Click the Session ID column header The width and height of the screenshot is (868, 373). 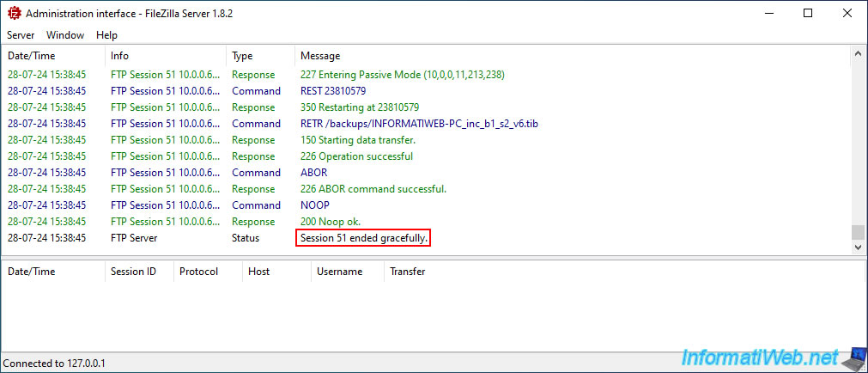point(139,272)
